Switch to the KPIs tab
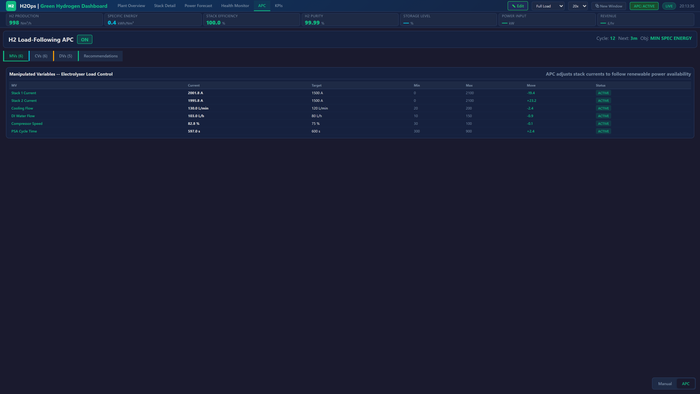The width and height of the screenshot is (700, 394). pos(279,6)
